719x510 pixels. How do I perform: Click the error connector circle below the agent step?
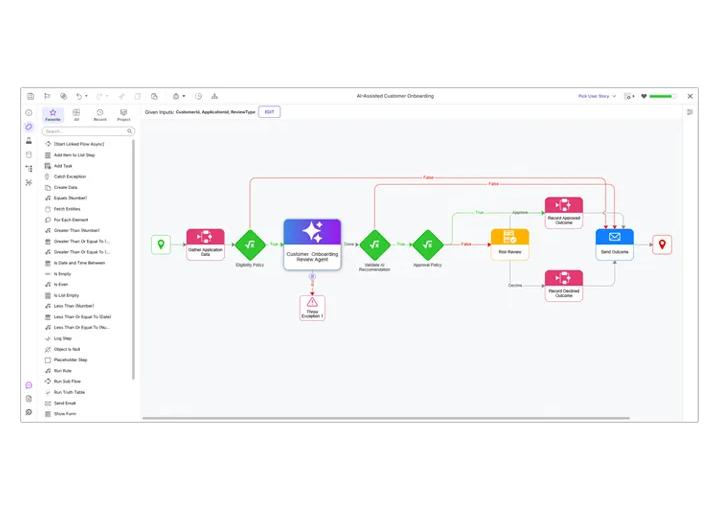312,277
